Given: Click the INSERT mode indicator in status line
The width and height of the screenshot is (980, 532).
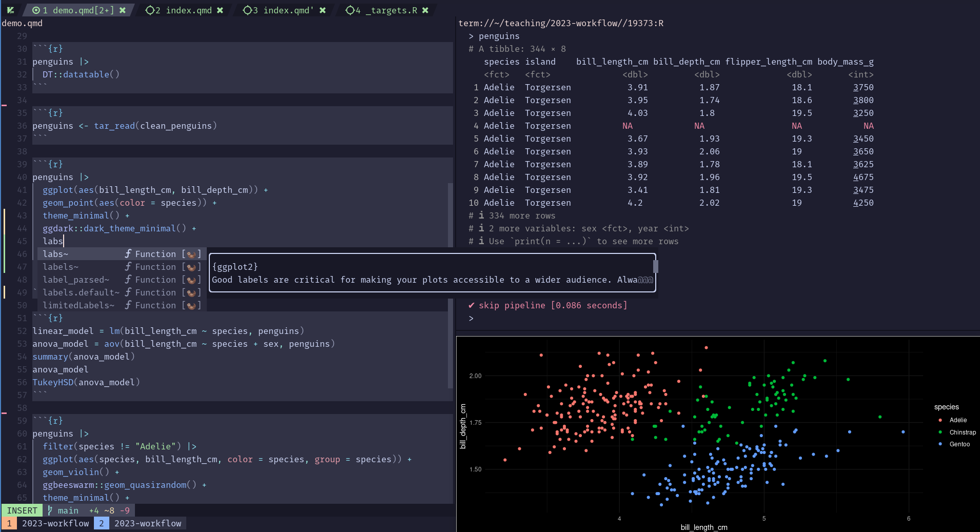Looking at the screenshot, I should (22, 510).
